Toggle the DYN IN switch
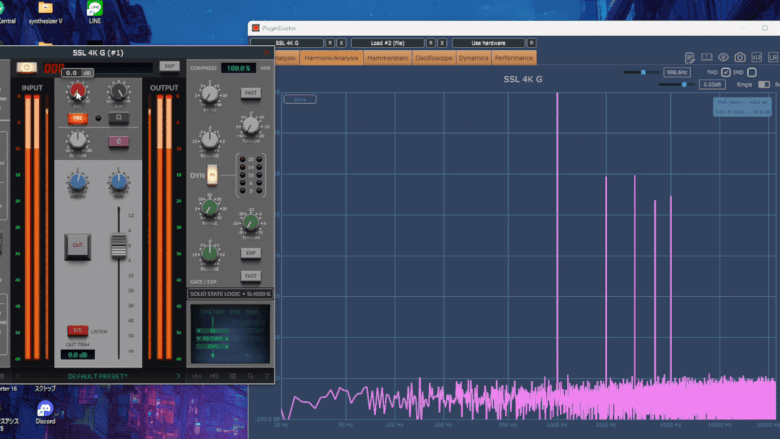This screenshot has height=439, width=780. coord(212,175)
